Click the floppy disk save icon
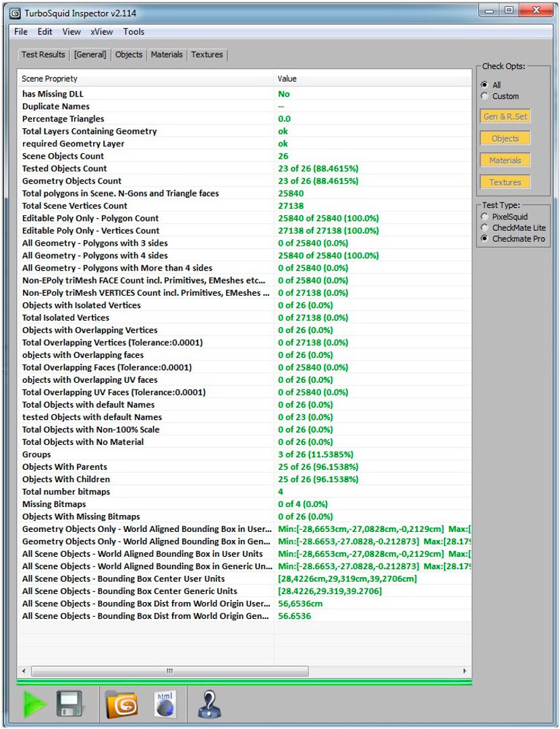560x729 pixels. 71,704
